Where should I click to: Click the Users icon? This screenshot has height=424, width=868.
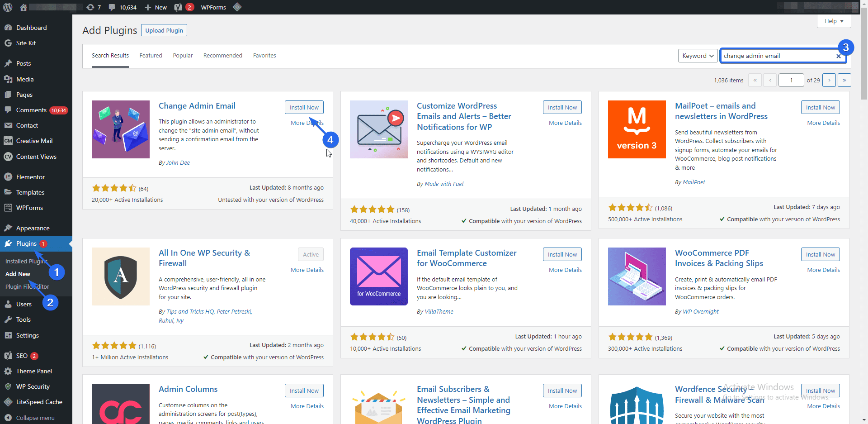coord(8,304)
